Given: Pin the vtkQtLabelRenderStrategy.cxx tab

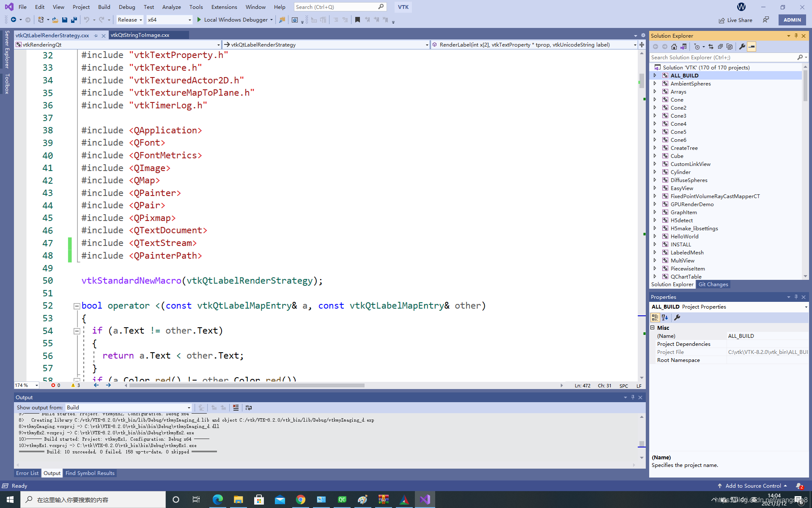Looking at the screenshot, I should (96, 36).
